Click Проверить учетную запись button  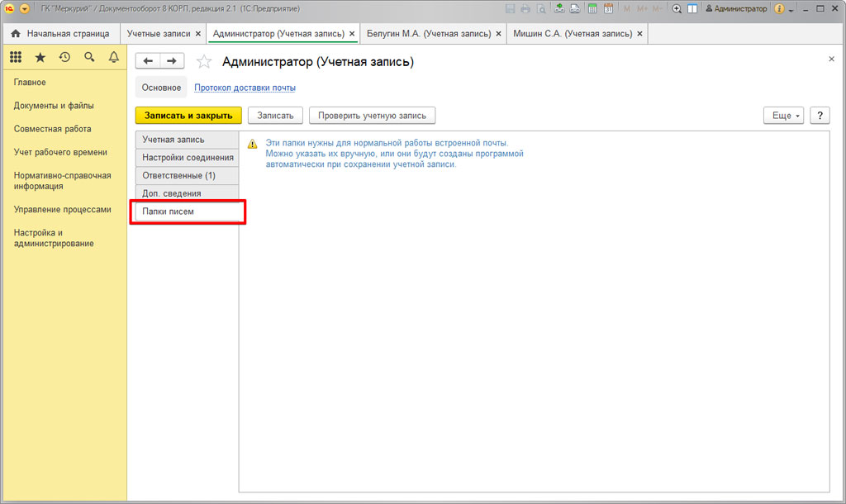point(372,116)
